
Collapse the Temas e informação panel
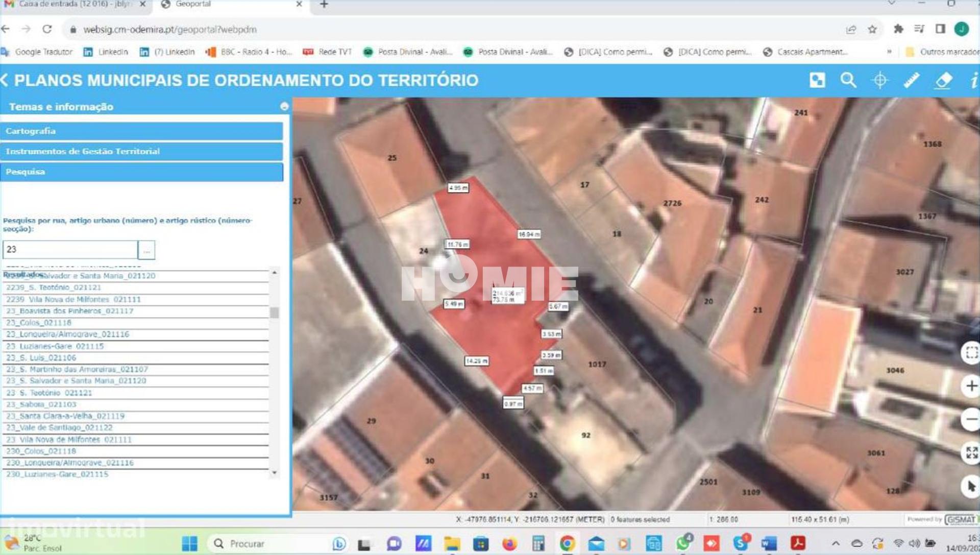(284, 107)
